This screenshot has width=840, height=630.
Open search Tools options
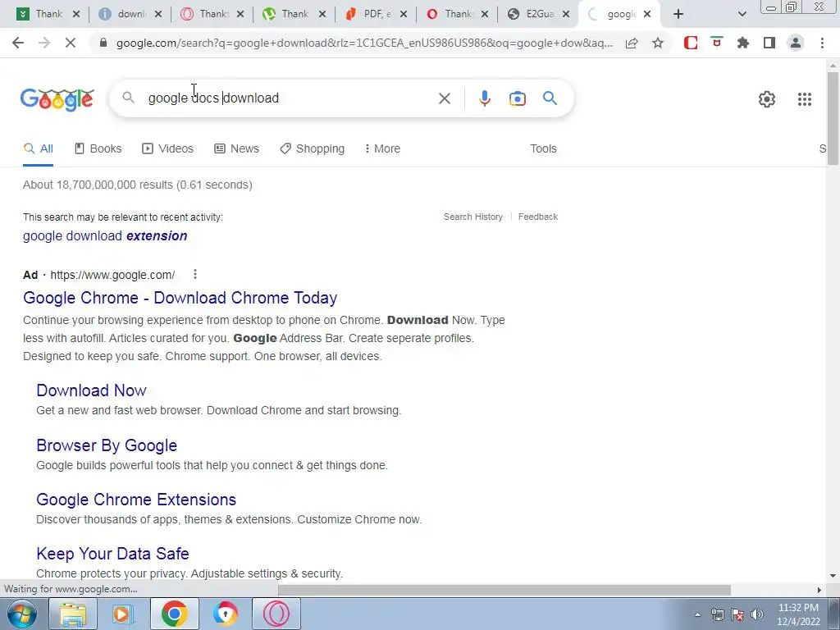[543, 148]
